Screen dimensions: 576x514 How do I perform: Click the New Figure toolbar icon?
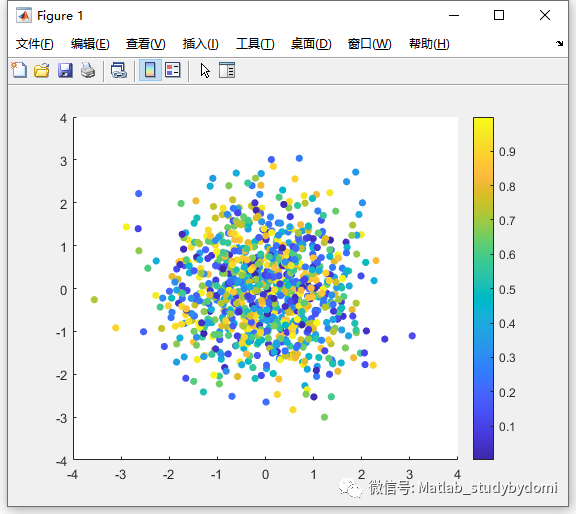tap(19, 70)
